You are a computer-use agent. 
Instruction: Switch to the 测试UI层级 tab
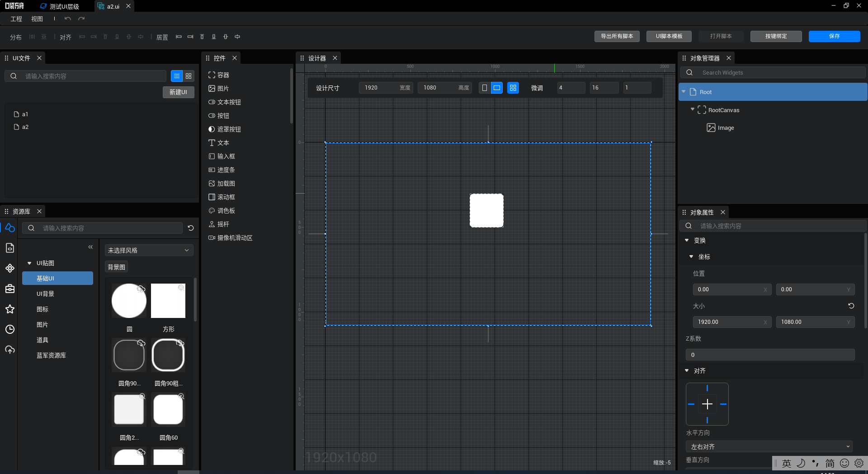(x=60, y=6)
